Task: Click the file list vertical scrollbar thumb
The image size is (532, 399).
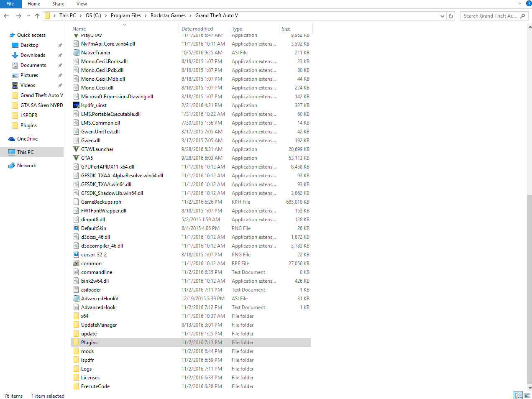Action: [529, 289]
